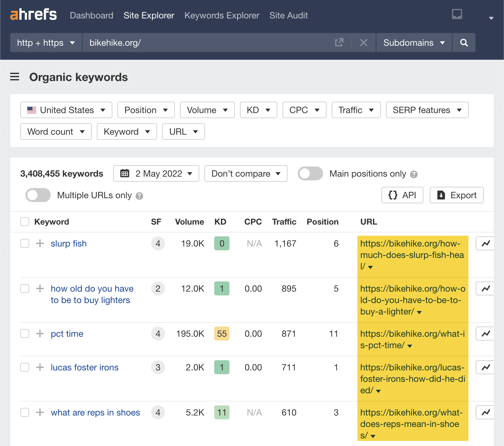Turn on Multiple URLs only switch
The width and height of the screenshot is (504, 446).
click(38, 195)
